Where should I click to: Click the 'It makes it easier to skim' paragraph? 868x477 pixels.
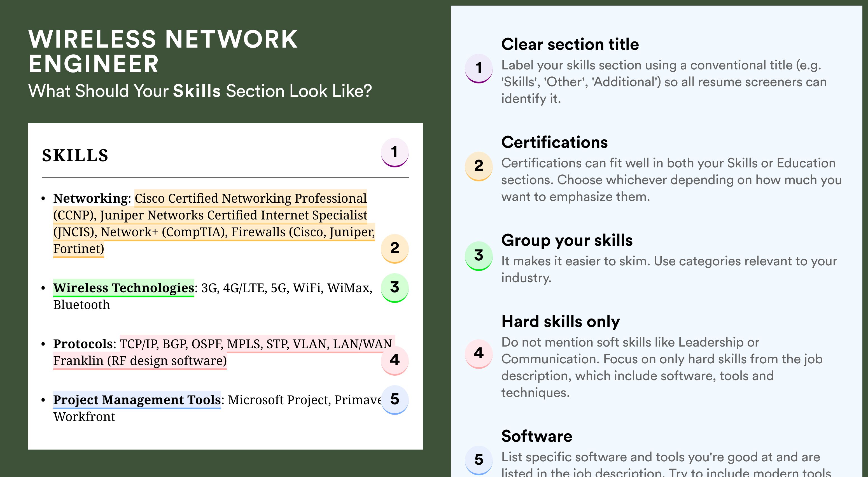point(669,269)
